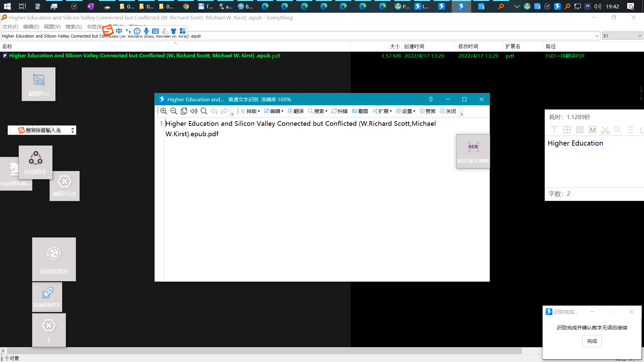This screenshot has width=644, height=362.
Task: Sort results by 路径 column header
Action: (593, 46)
